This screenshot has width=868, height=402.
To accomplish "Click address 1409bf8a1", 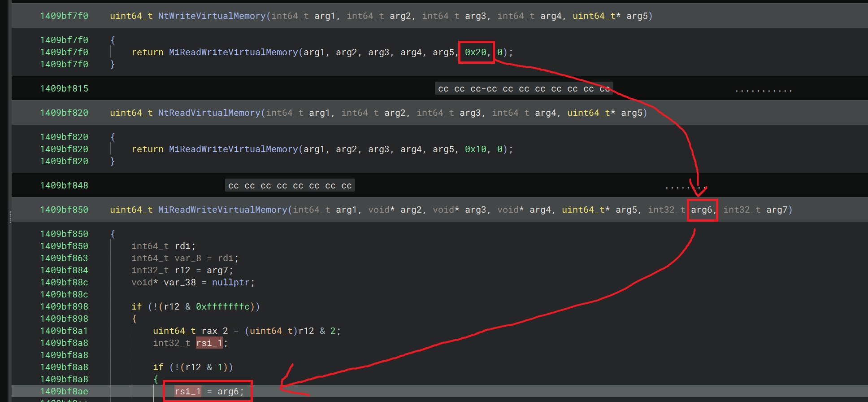I will tap(64, 331).
